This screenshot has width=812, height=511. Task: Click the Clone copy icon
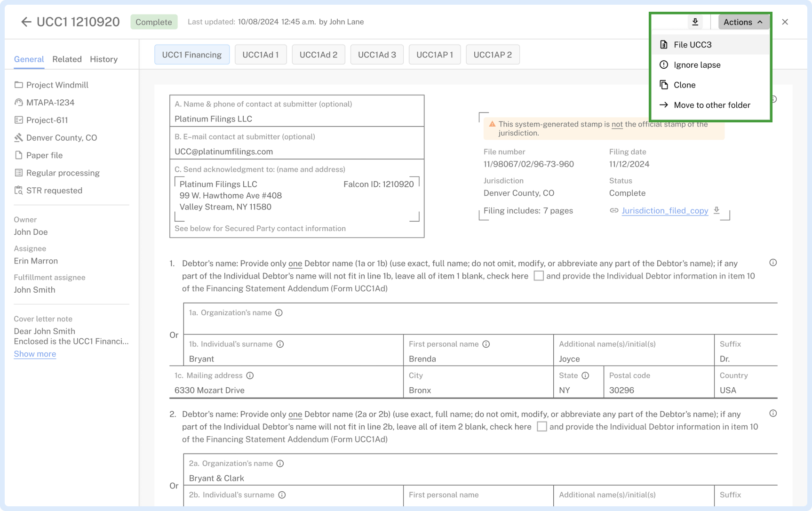pyautogui.click(x=664, y=85)
